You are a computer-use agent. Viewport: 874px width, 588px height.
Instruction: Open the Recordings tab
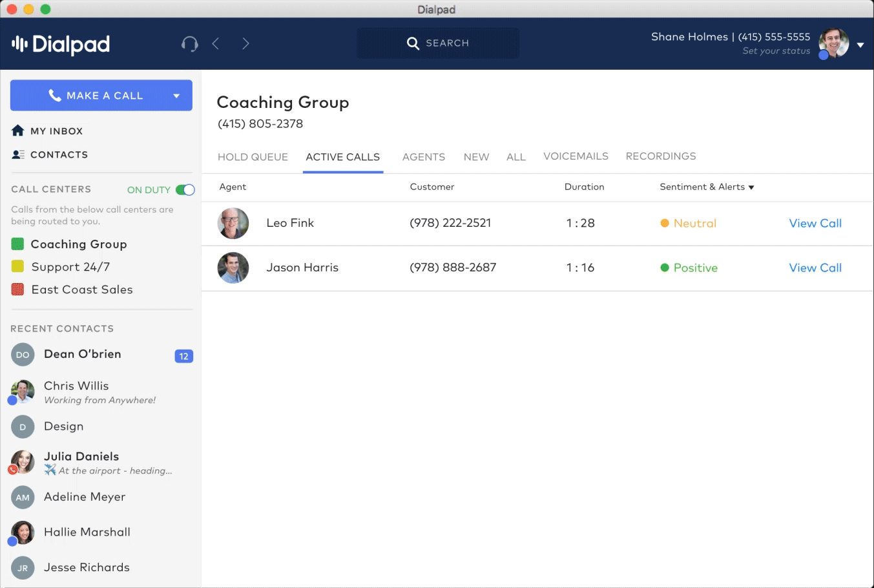[x=661, y=156]
